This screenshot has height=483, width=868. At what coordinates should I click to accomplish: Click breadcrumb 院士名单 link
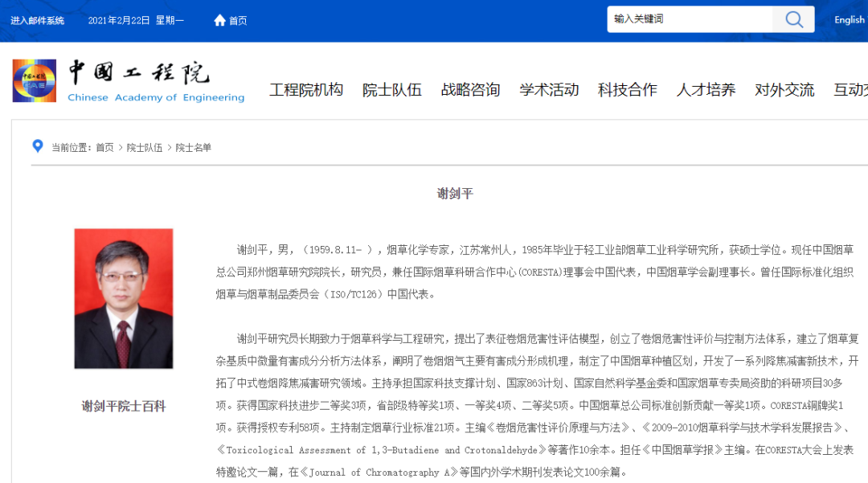193,148
